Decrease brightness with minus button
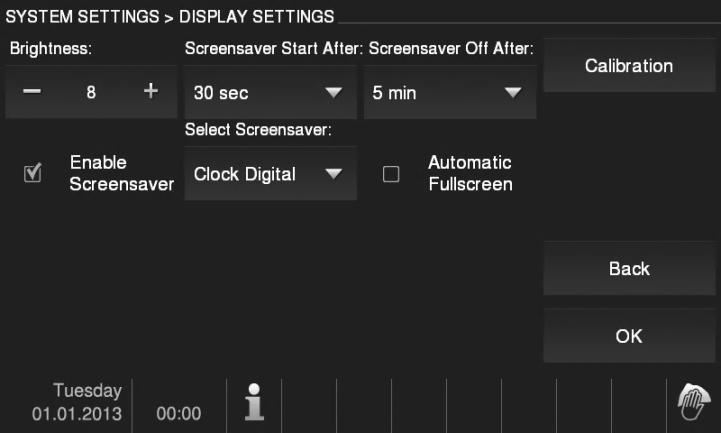721x433 pixels. tap(33, 92)
